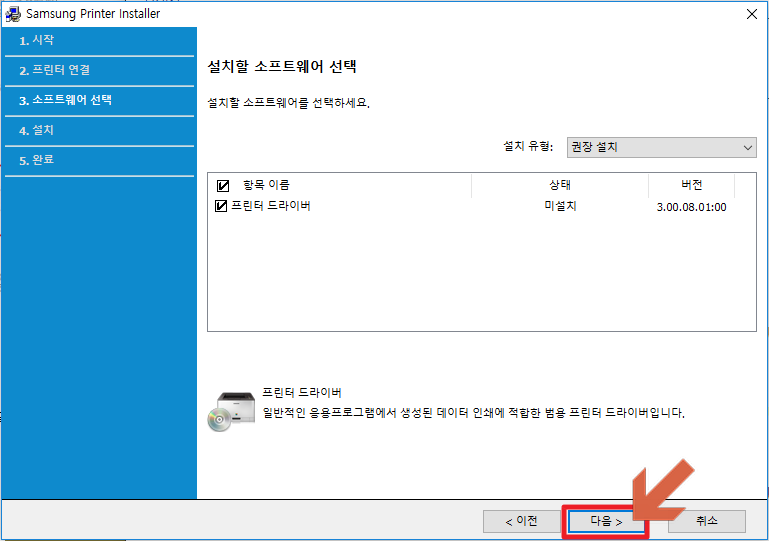This screenshot has width=769, height=541.
Task: Select step 4. 설치 in sidebar
Action: (36, 130)
